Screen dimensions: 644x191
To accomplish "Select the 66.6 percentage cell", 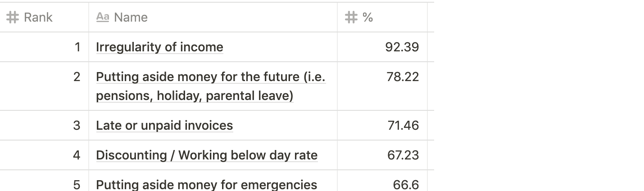I will click(x=382, y=181).
